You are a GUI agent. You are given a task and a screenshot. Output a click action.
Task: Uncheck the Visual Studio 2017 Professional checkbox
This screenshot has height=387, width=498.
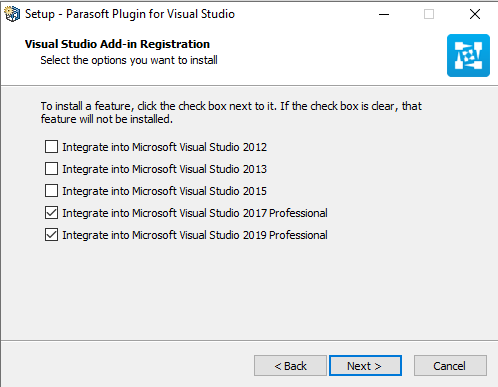[x=51, y=213]
